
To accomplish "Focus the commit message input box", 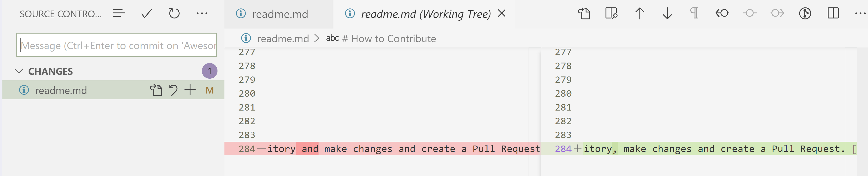I will (116, 45).
